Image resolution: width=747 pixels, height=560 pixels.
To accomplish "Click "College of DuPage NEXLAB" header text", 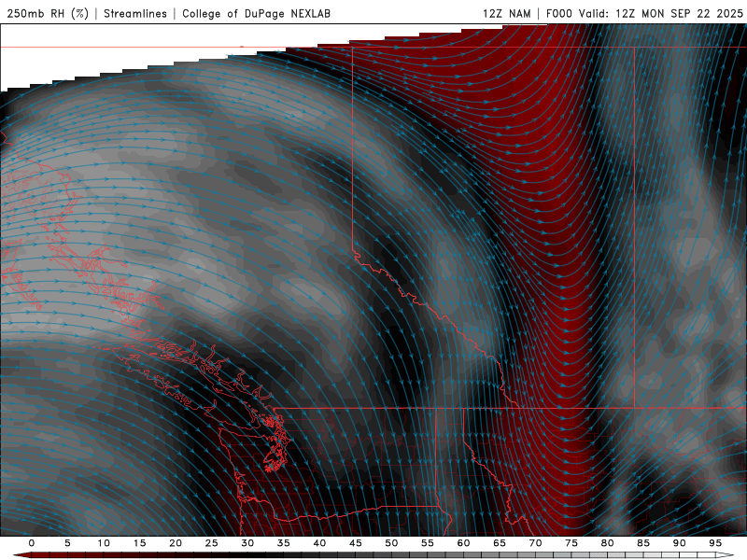I will 256,13.
